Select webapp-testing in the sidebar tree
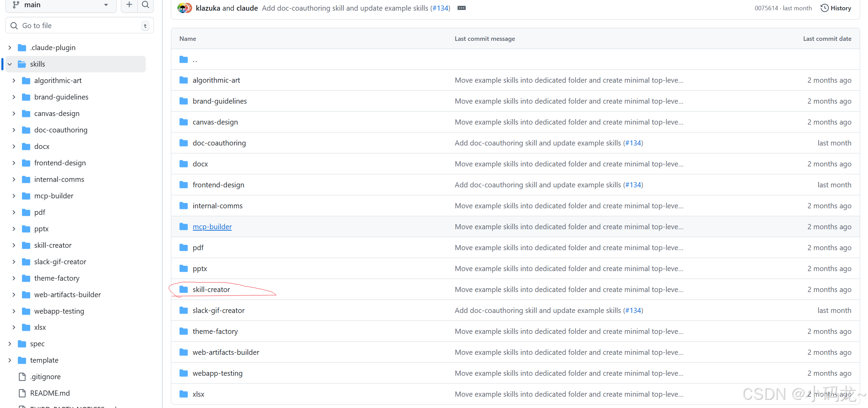Viewport: 868px width, 408px height. 59,311
